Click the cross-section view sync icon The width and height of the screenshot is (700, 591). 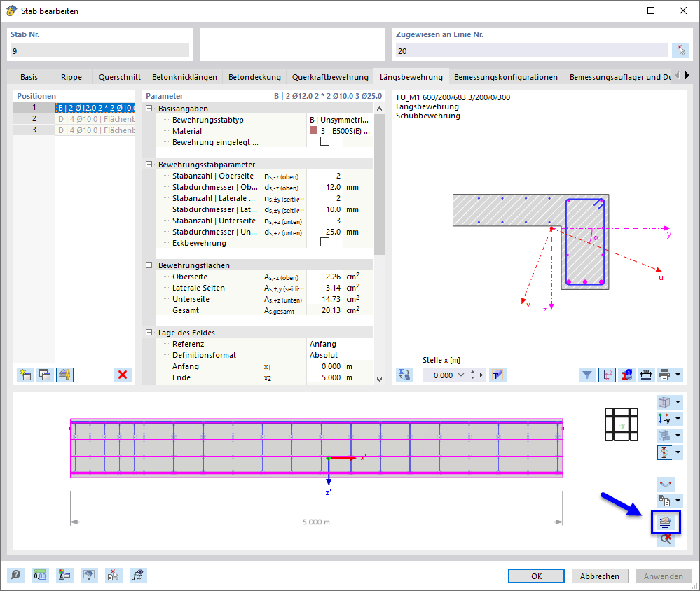404,375
